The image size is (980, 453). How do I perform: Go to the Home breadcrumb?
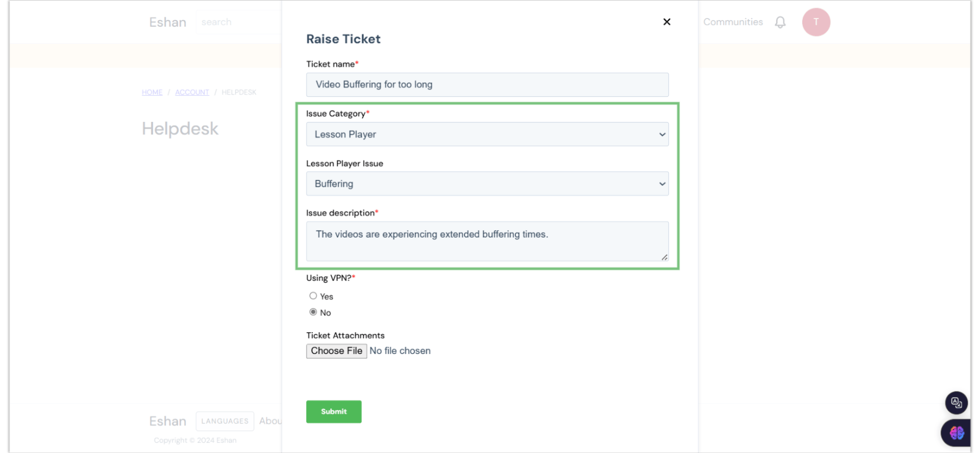[152, 92]
